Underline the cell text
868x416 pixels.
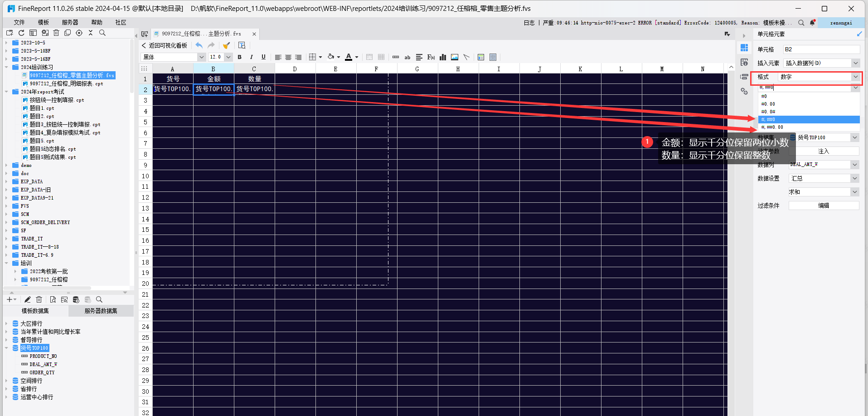[263, 57]
